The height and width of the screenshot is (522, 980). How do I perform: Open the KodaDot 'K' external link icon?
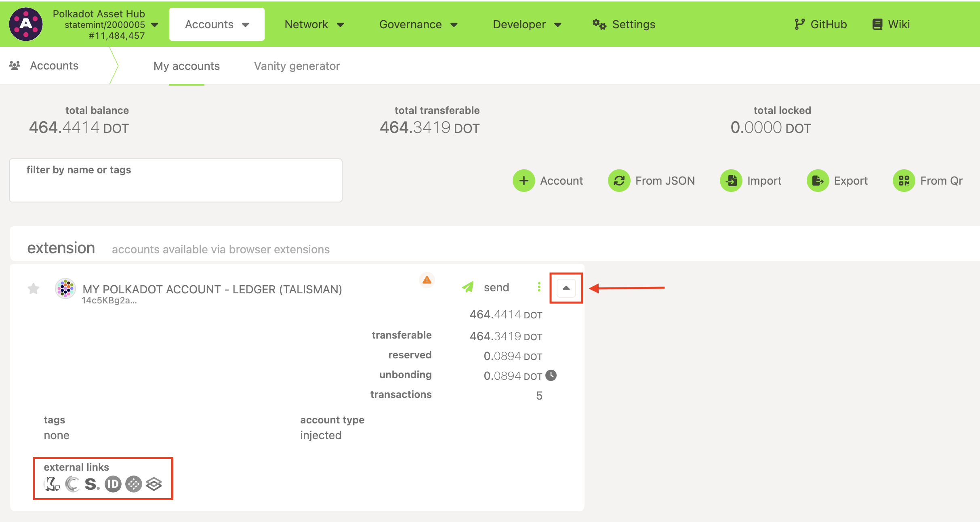pos(52,484)
